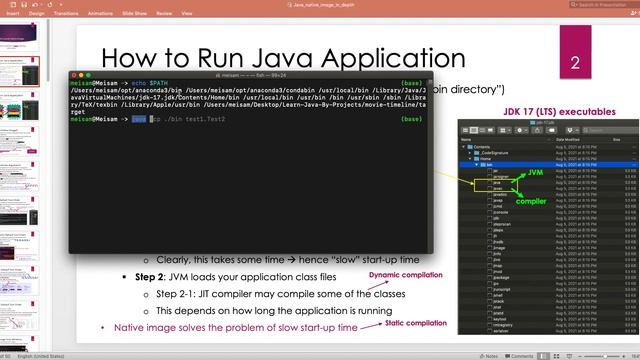Screen dimensions: 640x360
Task: Switch to the Slide Show tab
Action: (134, 13)
